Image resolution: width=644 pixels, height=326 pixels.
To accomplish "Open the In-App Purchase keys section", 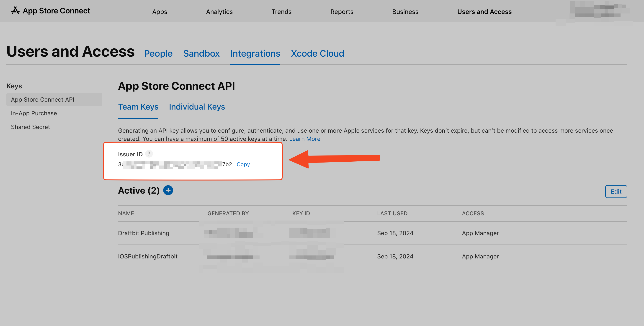I will point(34,113).
